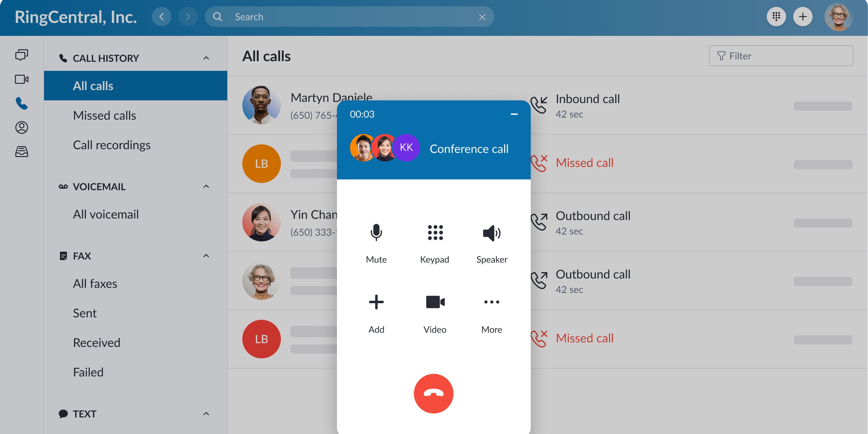Open All voicemail section
Viewport: 868px width, 434px height.
(x=105, y=214)
